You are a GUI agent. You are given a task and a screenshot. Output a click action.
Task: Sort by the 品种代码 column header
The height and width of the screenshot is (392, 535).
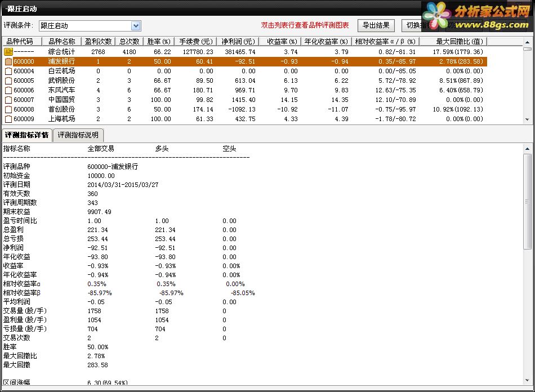coord(21,41)
